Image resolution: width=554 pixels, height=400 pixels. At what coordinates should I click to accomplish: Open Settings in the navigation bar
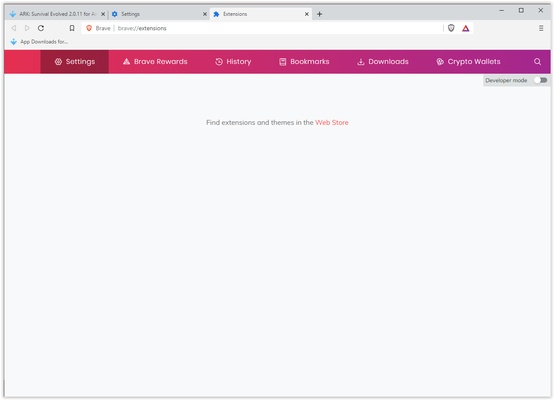(x=75, y=62)
